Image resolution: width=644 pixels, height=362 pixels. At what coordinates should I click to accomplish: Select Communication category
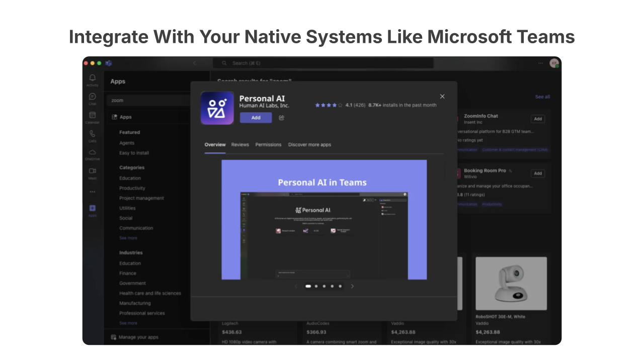point(136,228)
